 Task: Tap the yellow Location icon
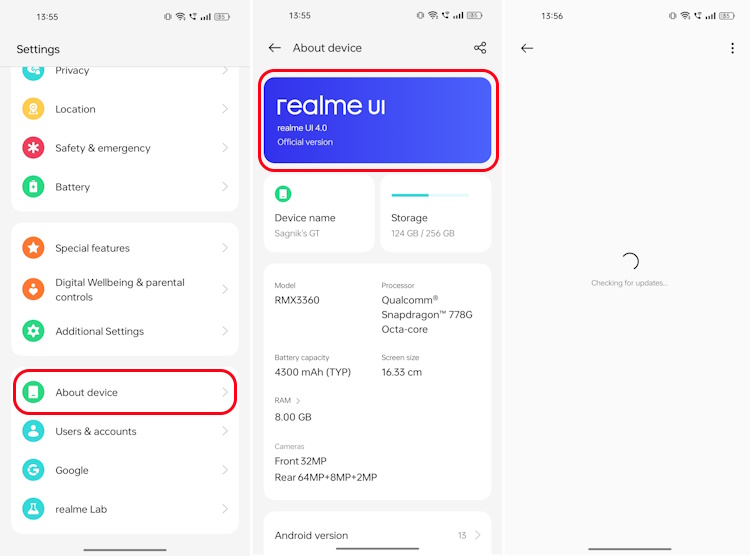tap(33, 109)
